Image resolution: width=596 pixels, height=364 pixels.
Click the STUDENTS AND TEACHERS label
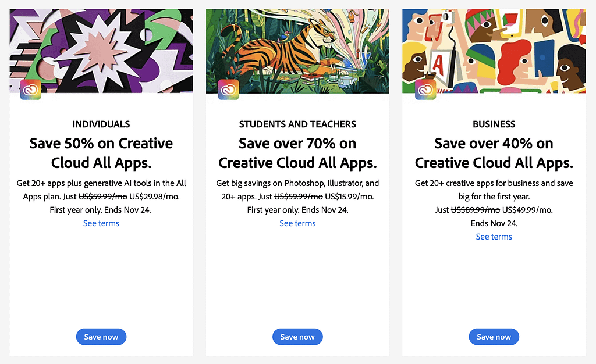click(297, 124)
